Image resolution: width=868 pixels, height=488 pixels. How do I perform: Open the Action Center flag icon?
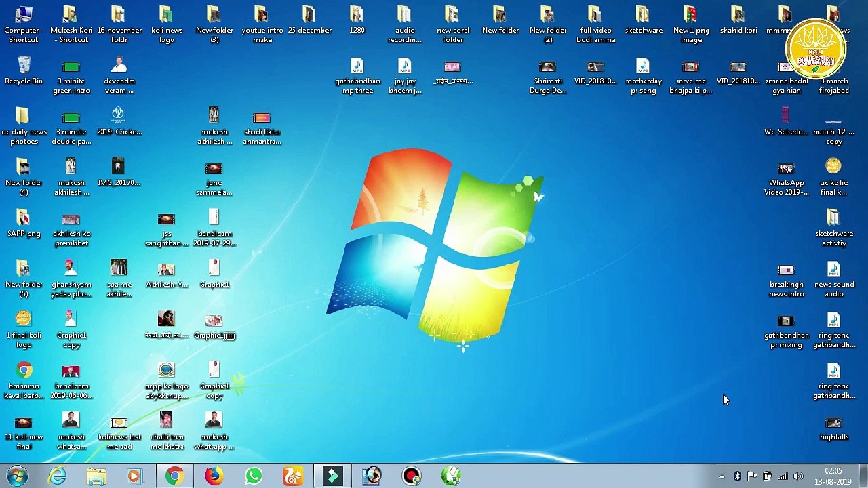753,476
